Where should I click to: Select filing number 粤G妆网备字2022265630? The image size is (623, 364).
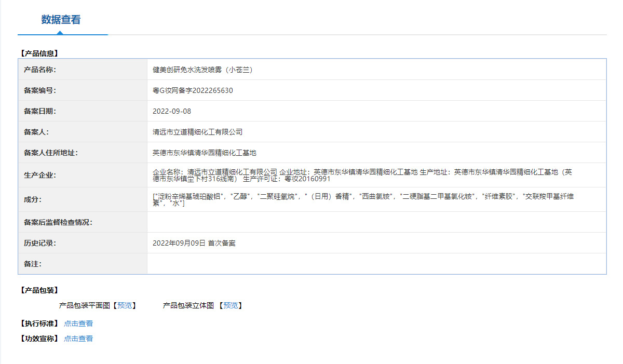coord(193,90)
